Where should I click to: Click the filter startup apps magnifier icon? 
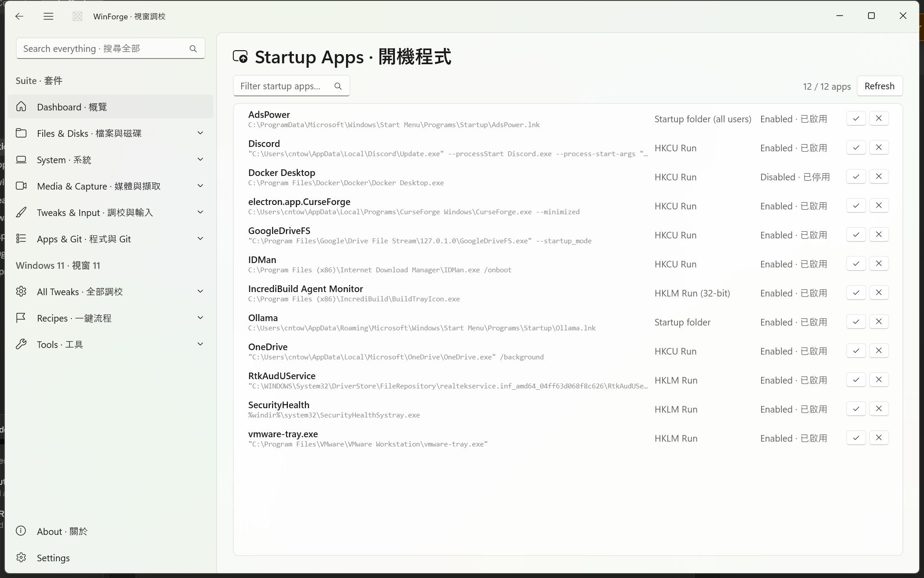pyautogui.click(x=338, y=86)
